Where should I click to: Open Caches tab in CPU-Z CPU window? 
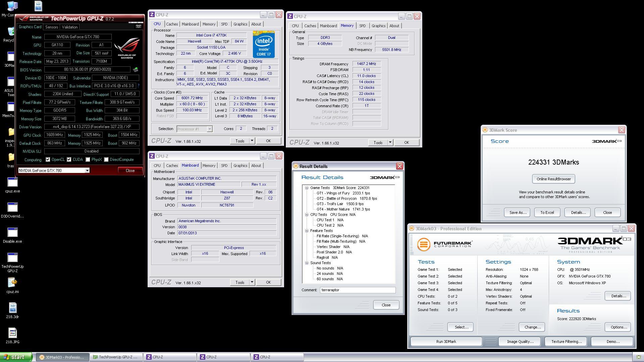coord(172,24)
